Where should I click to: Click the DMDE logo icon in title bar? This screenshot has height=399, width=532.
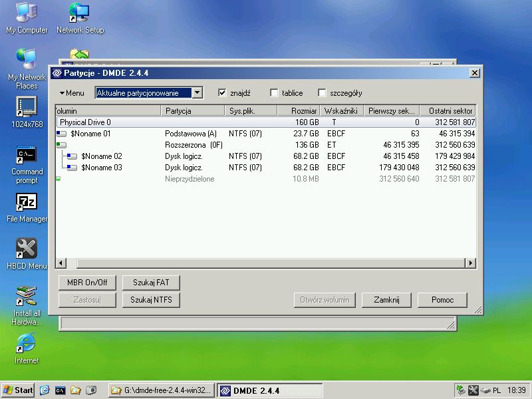tap(57, 73)
